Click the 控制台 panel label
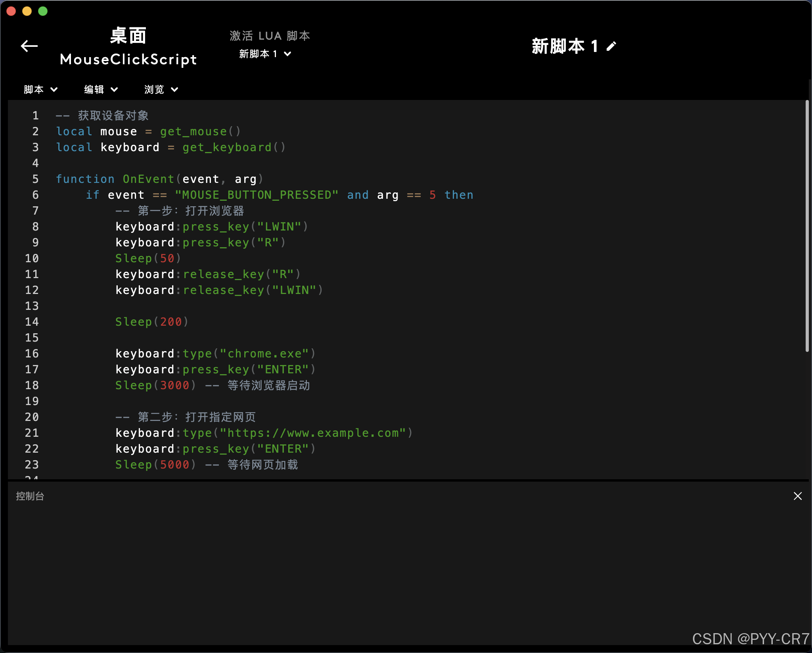Viewport: 812px width, 653px height. coord(30,496)
